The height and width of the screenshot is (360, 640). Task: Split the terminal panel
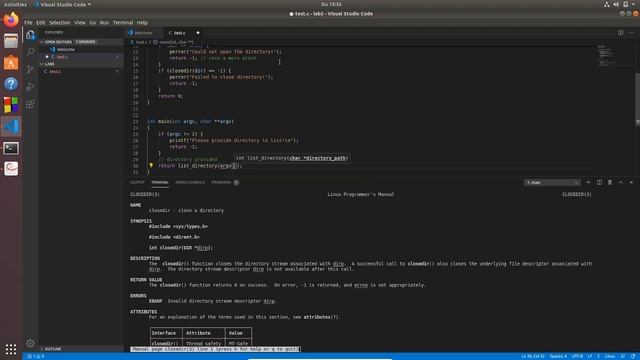[599, 182]
